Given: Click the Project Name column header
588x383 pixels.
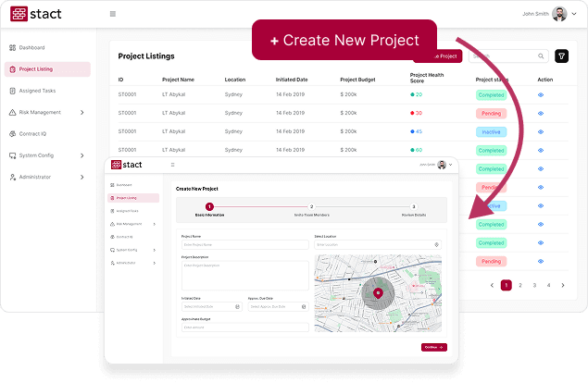Looking at the screenshot, I should point(178,80).
